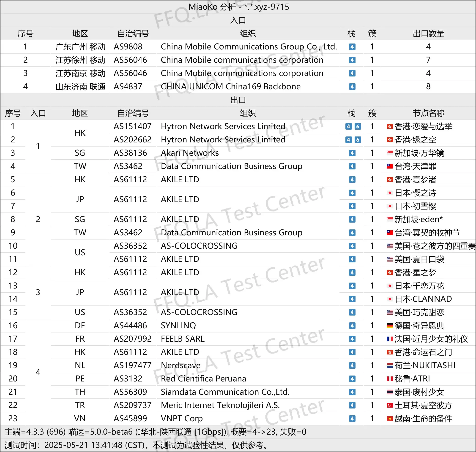476x452 pixels.
Task: Click the US flag beside 美国·巧克甜恋
Action: (390, 312)
